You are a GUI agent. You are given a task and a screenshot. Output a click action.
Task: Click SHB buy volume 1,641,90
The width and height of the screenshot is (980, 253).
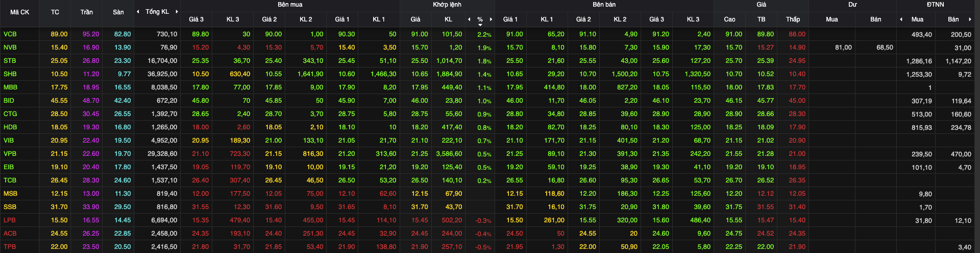[310, 74]
